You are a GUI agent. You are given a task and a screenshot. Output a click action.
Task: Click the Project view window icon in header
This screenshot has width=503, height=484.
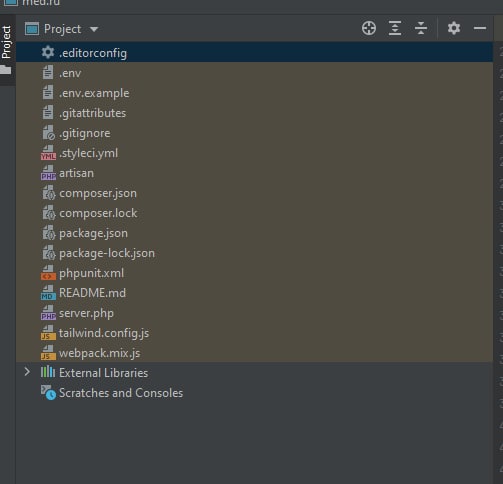click(32, 29)
